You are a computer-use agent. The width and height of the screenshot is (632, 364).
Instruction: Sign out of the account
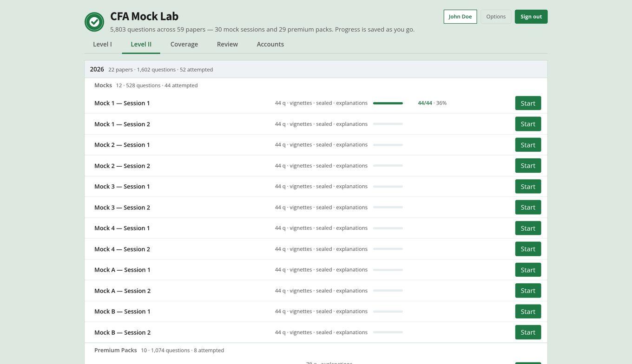[531, 17]
